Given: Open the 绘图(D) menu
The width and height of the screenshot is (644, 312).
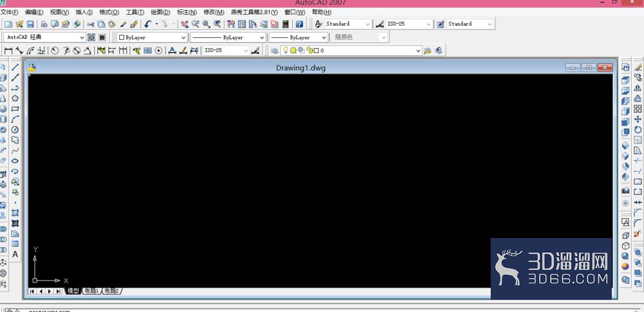Looking at the screenshot, I should 160,12.
